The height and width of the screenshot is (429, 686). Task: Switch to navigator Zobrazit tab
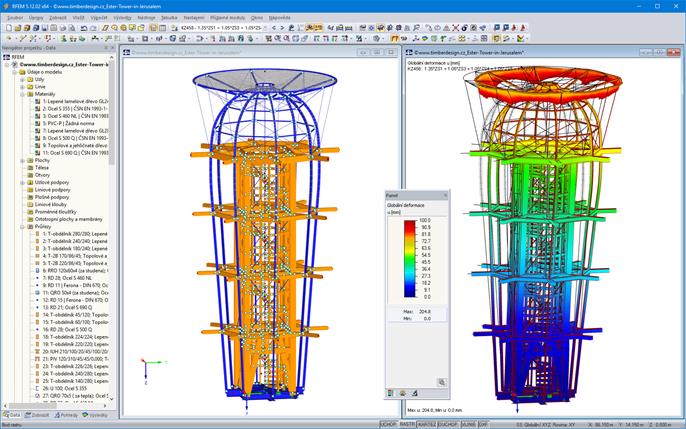37,415
